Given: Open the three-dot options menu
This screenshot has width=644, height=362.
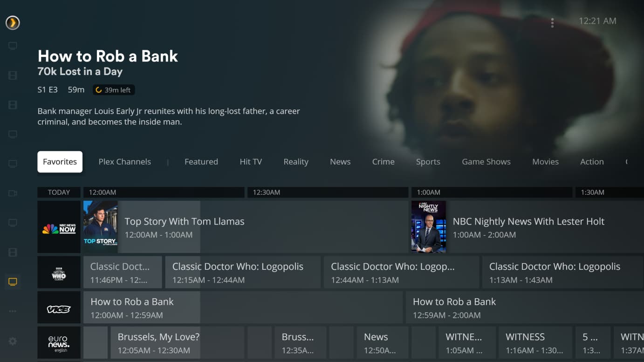Looking at the screenshot, I should pos(552,23).
